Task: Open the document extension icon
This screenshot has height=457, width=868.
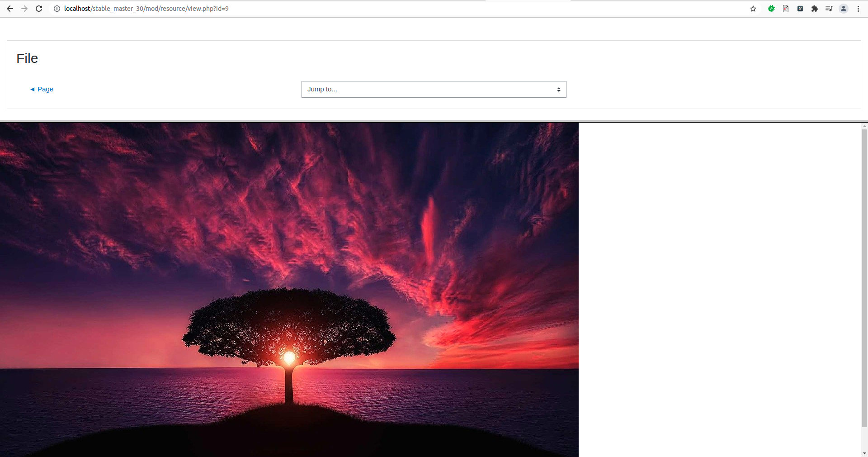Action: click(x=786, y=9)
